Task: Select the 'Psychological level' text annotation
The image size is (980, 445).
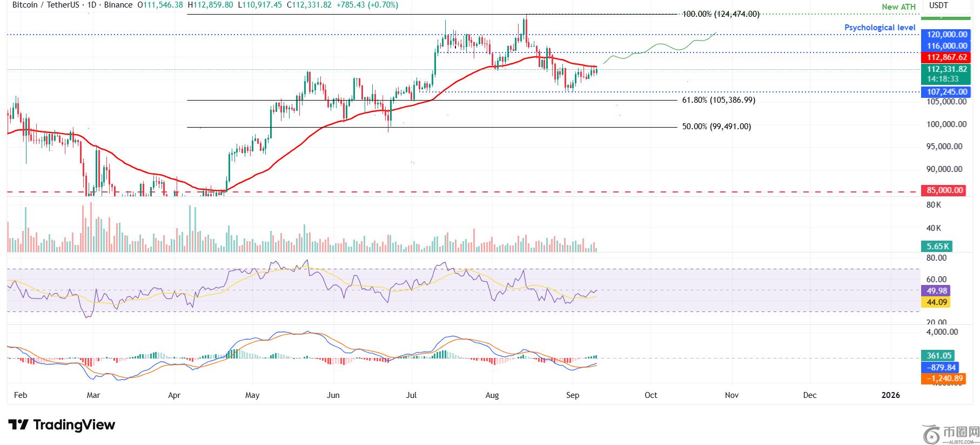Action: point(880,28)
